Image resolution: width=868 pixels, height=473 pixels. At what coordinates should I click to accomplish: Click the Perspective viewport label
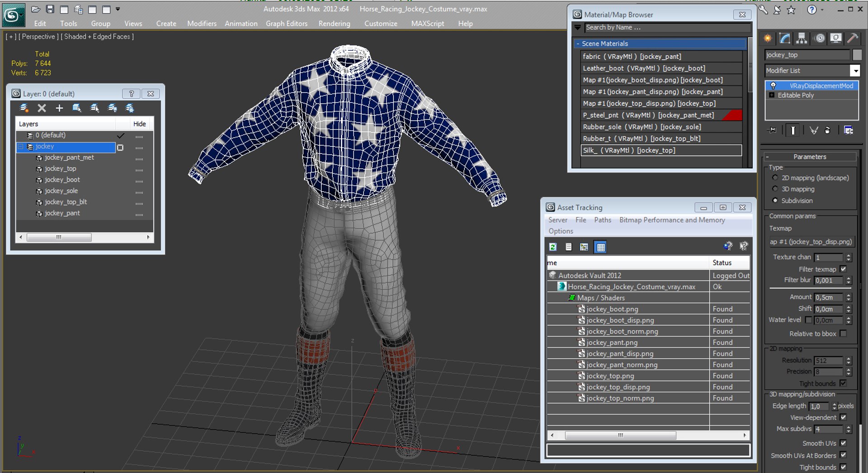(x=38, y=37)
